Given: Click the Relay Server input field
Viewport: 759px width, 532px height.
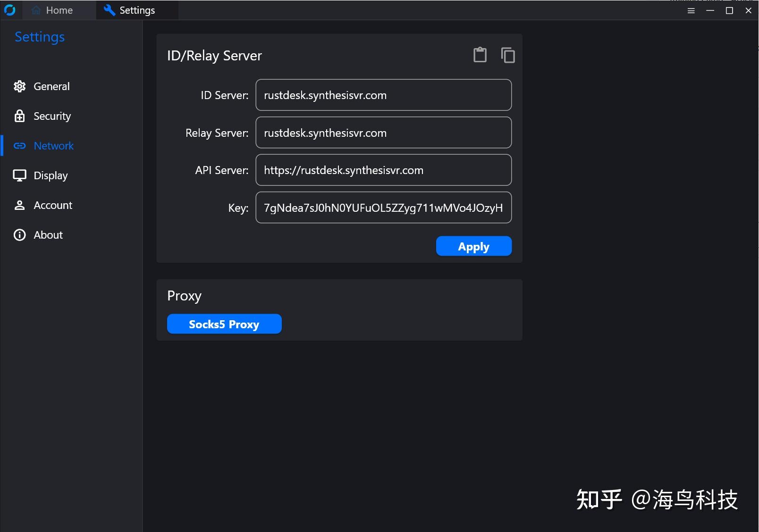Looking at the screenshot, I should point(383,133).
